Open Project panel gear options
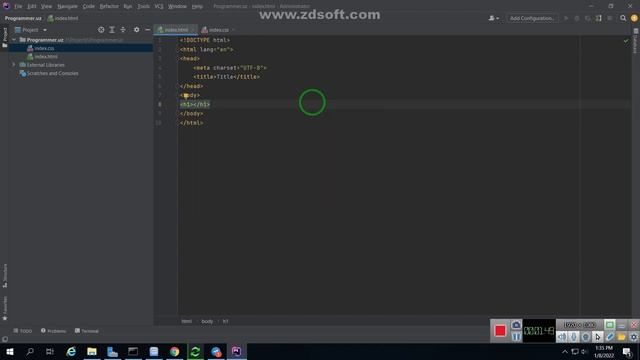The width and height of the screenshot is (640, 360). point(136,30)
